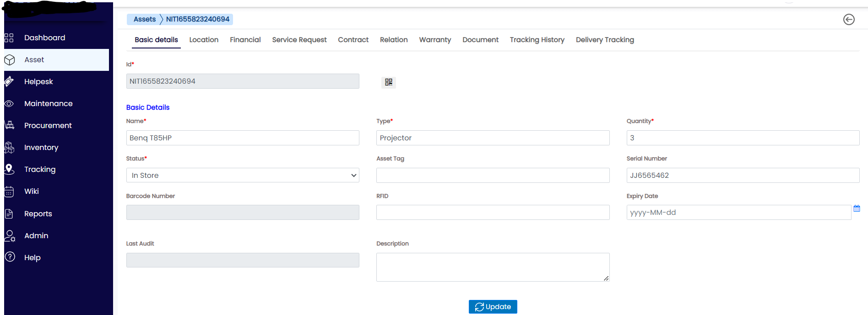Click the NIT1655823240694 breadcrumb item
868x315 pixels.
tap(198, 19)
